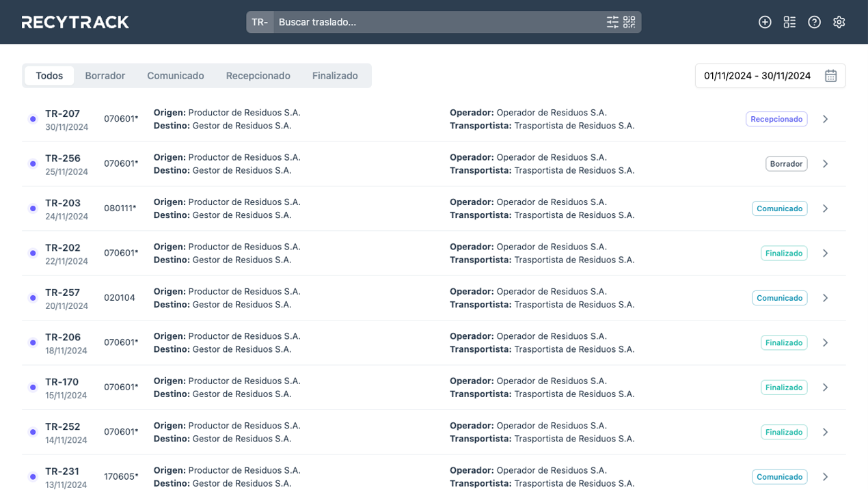Open settings with the gear icon
868x490 pixels.
[x=839, y=21]
